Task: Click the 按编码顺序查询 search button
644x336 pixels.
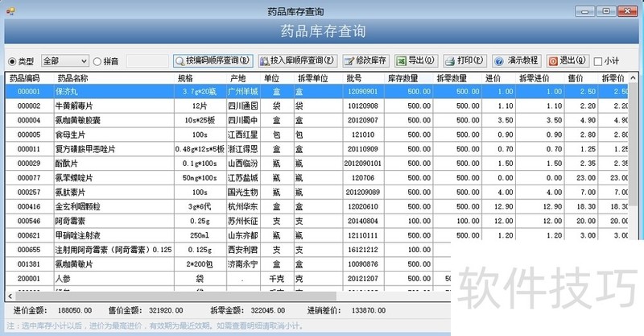Action: click(213, 60)
